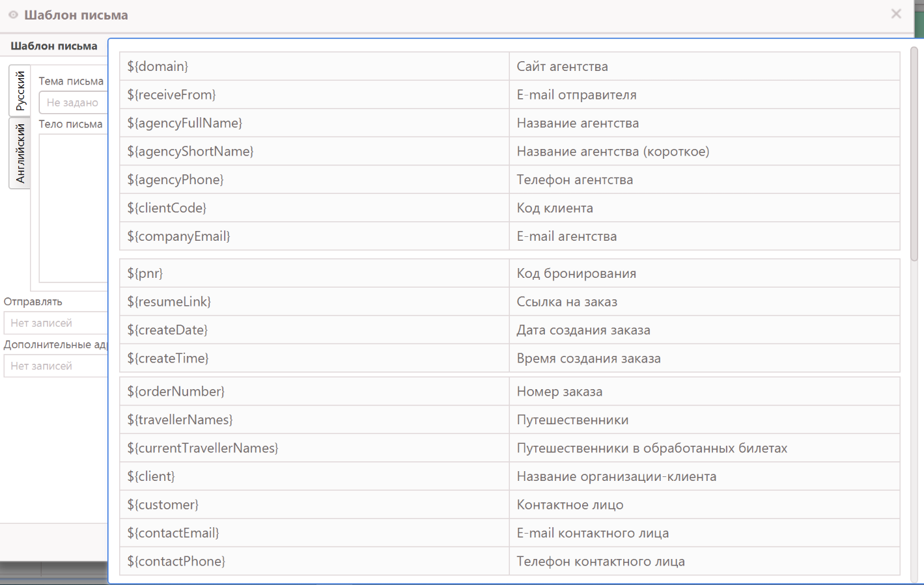Switch to the Русский language tab
The image size is (924, 585).
tap(20, 90)
